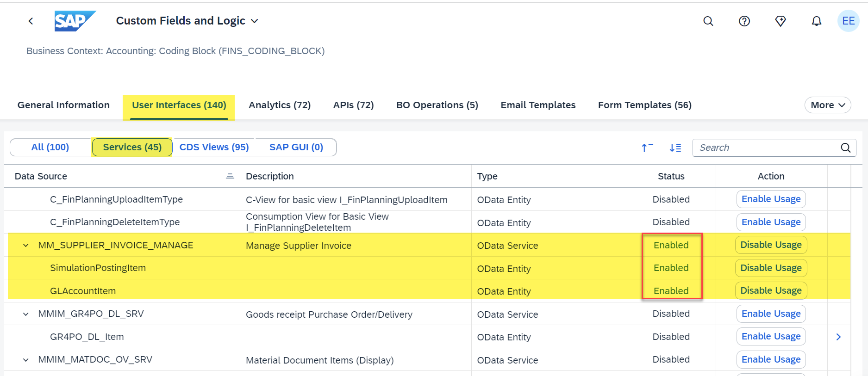Click 'C-View for basic view I_FinPlanningUploadItem' text
Screen dimensions: 868x376
[347, 200]
